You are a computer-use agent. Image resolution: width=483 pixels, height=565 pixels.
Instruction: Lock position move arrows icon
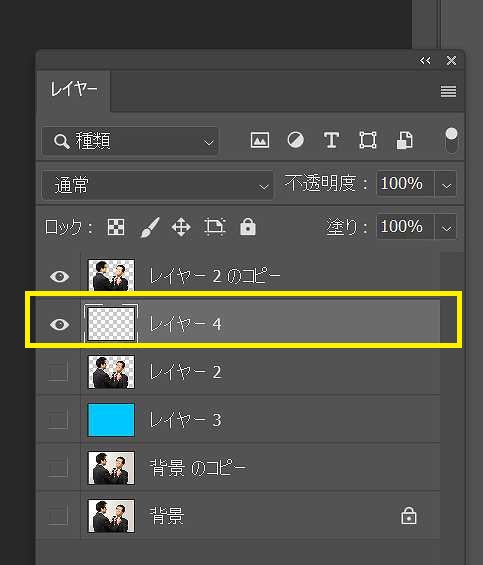tap(181, 227)
